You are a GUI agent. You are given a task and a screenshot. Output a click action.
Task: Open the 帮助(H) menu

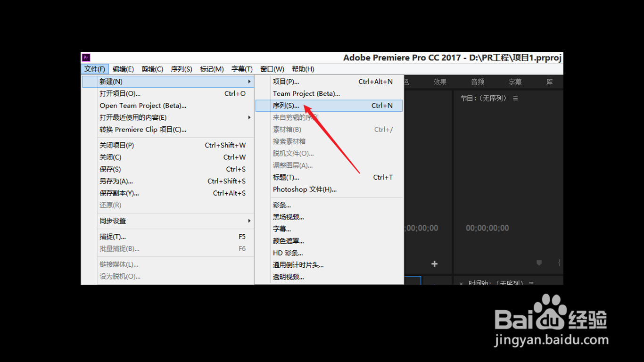pos(303,69)
